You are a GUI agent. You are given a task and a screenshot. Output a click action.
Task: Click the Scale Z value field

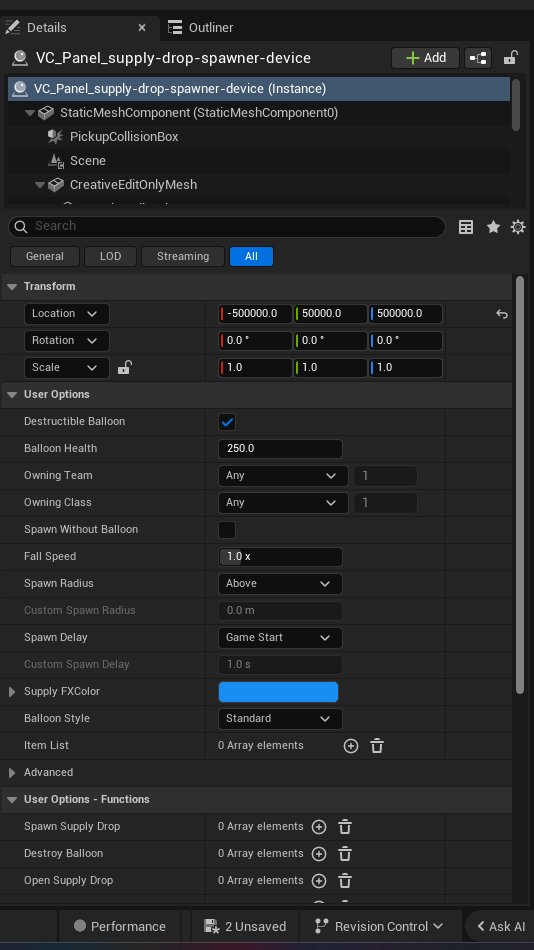pyautogui.click(x=406, y=368)
